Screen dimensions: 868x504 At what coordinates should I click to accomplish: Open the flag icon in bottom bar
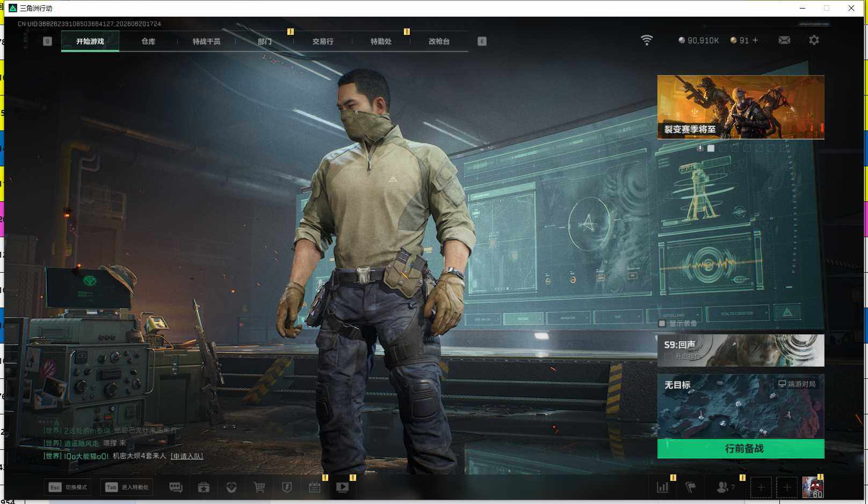(691, 487)
